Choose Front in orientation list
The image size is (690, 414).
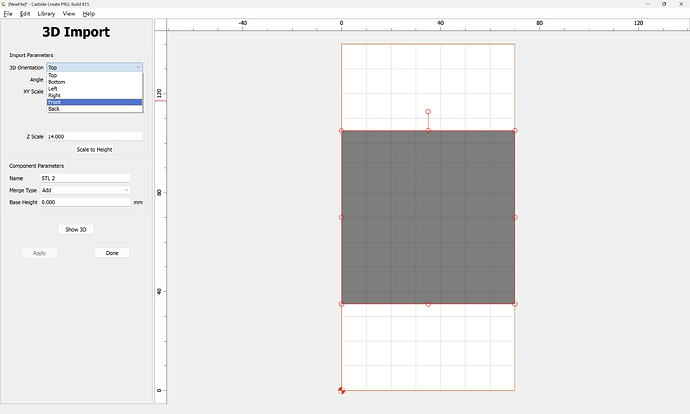(x=95, y=102)
